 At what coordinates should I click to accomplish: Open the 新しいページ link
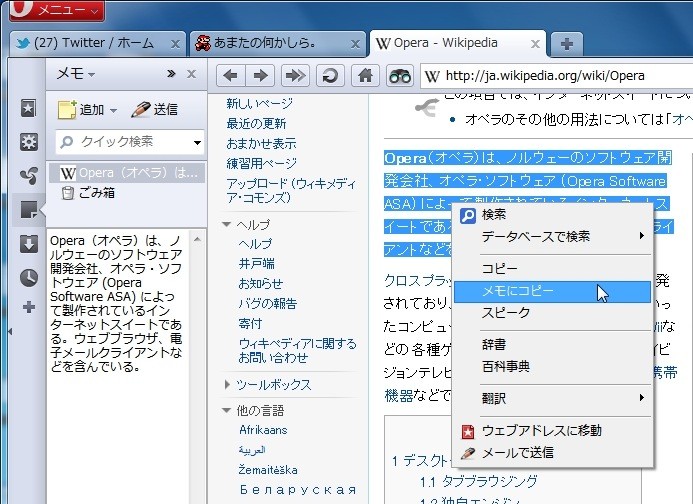coord(259,103)
